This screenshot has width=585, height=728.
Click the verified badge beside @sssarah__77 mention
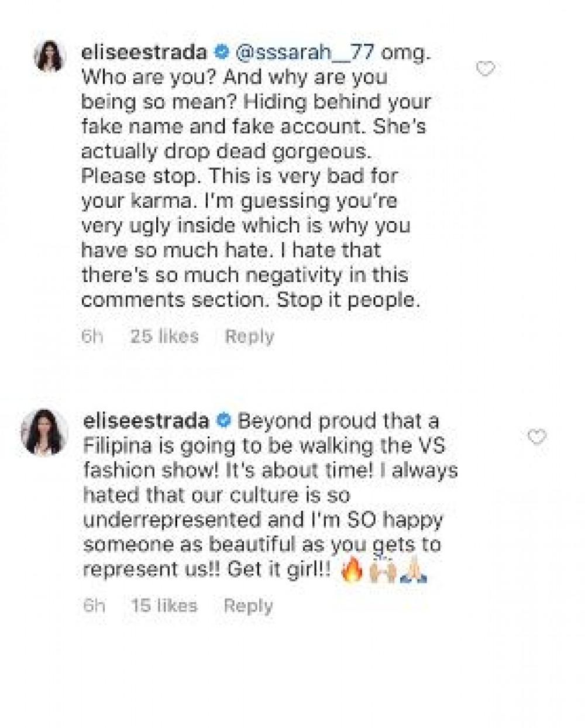tap(222, 53)
